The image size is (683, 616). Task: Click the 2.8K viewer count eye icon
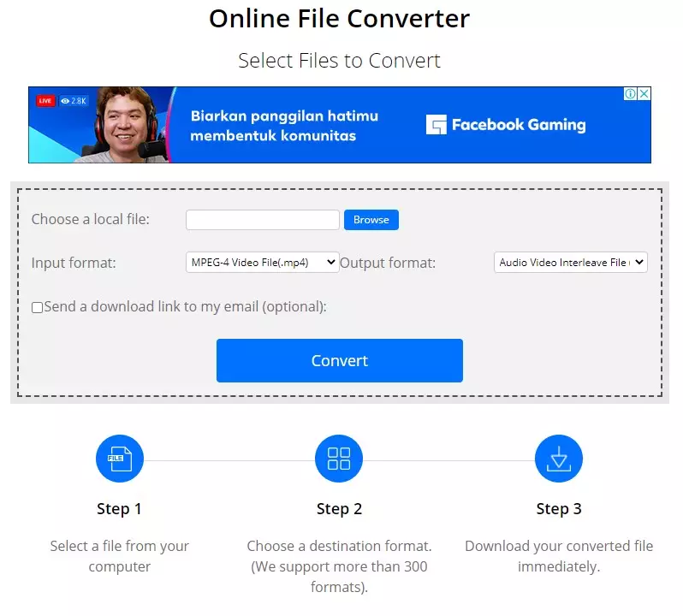(65, 101)
